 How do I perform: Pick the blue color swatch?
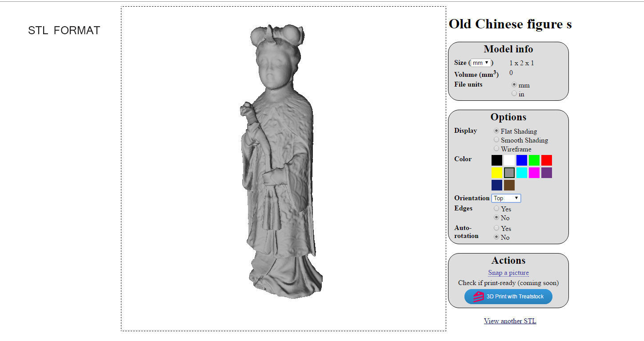[522, 160]
